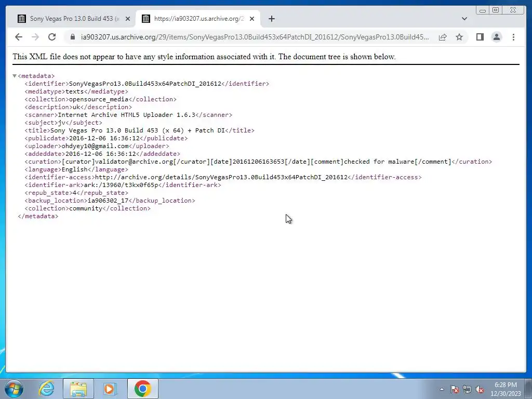This screenshot has width=532, height=399.
Task: Click the muted volume tray icon
Action: 480,389
